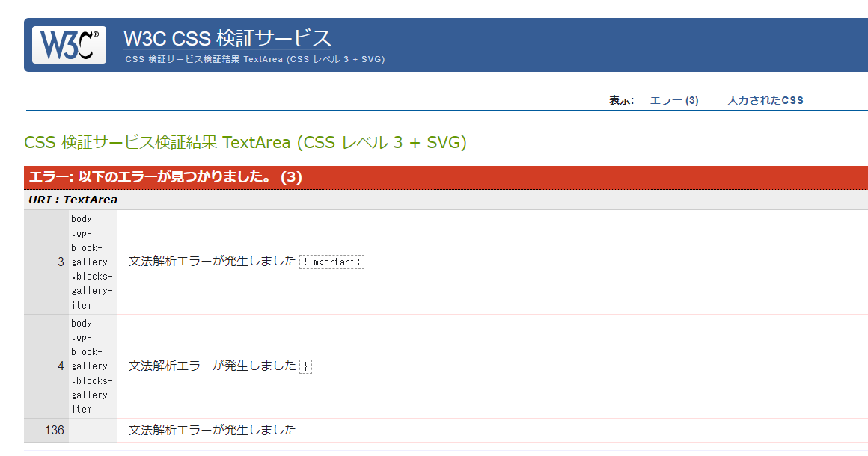Image resolution: width=868 pixels, height=456 pixels.
Task: Open the 入力されたCSS link
Action: click(x=765, y=101)
